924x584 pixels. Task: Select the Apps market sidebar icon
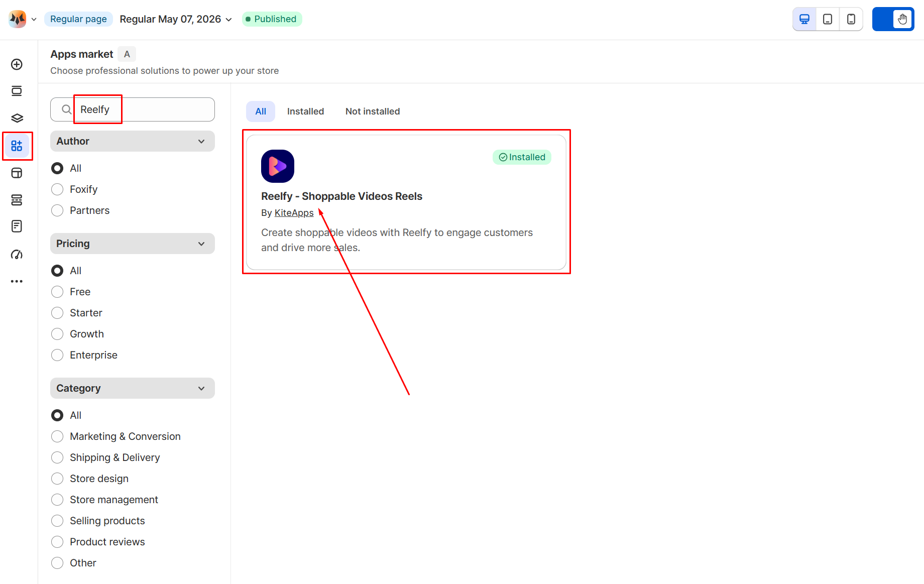click(17, 146)
